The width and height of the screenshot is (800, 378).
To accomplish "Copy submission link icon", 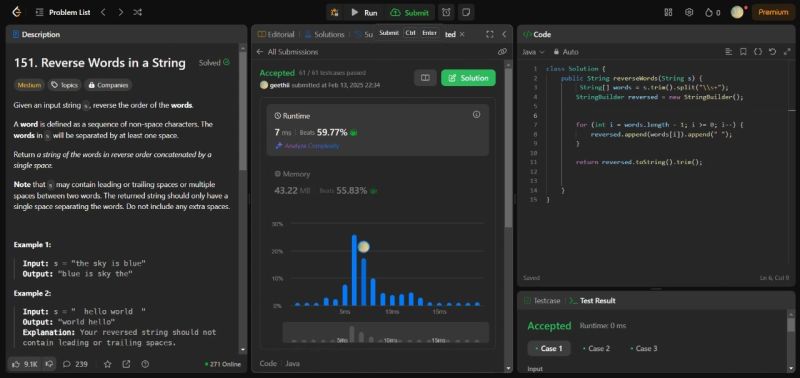I will pyautogui.click(x=502, y=52).
